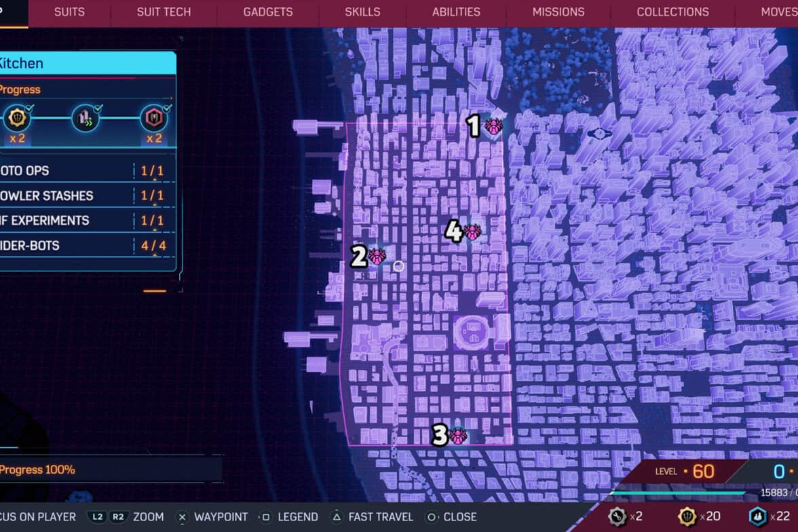Switch to the GADGETS tab
The height and width of the screenshot is (532, 798).
coord(268,12)
